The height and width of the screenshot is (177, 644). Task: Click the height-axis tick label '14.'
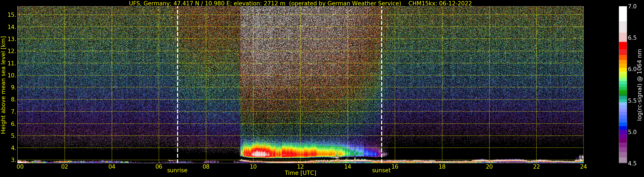(12, 27)
